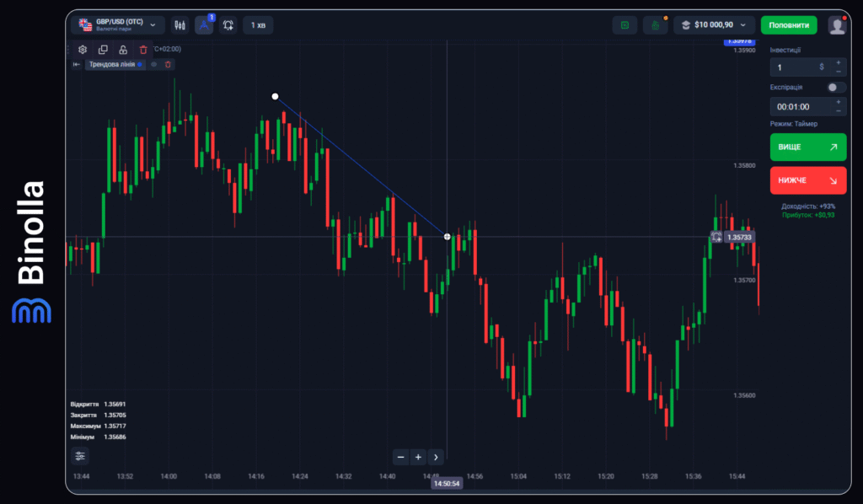Lock the trend line drawing
Screen dimensions: 863x504
(x=123, y=50)
